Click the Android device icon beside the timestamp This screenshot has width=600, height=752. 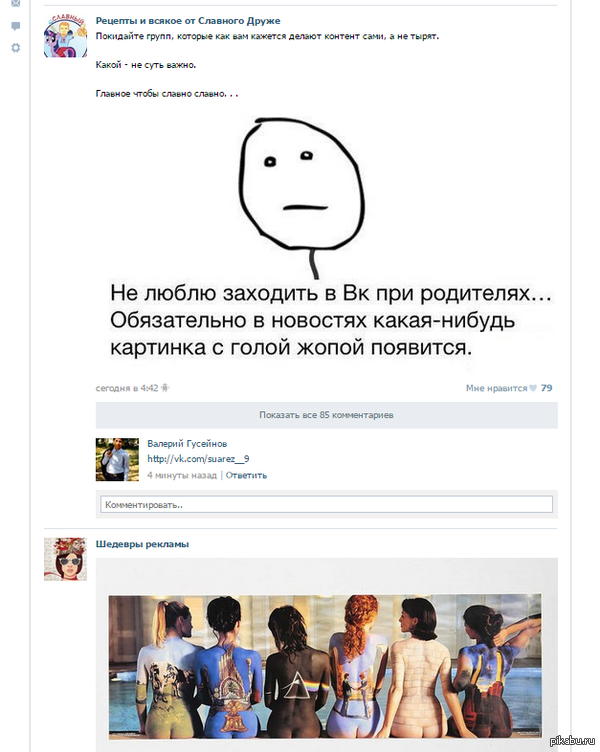pyautogui.click(x=165, y=388)
